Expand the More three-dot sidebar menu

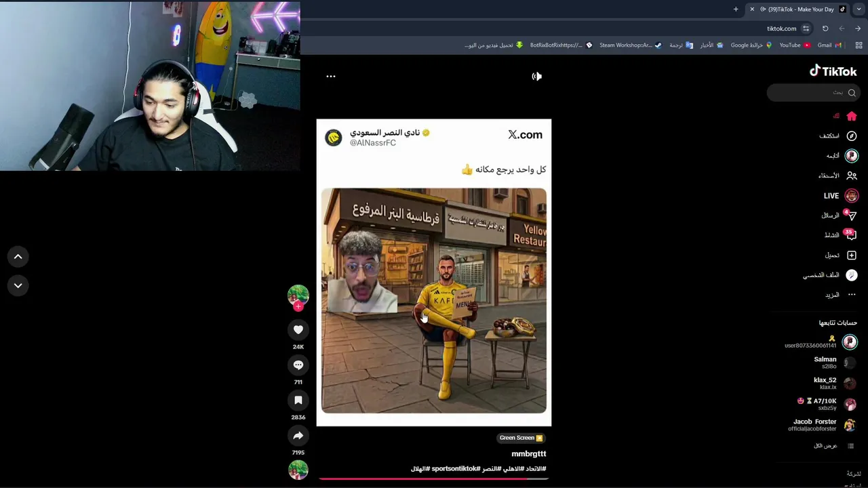point(841,295)
